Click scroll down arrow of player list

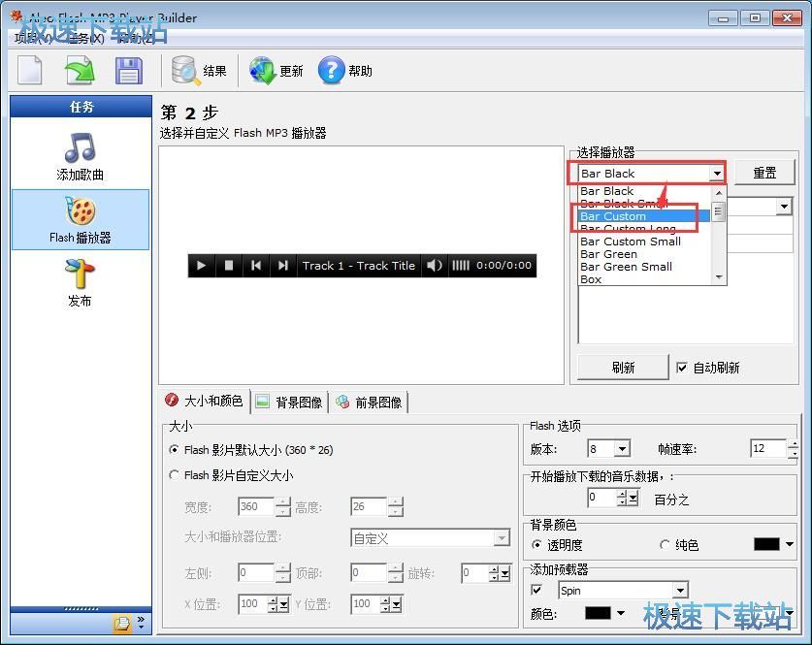pyautogui.click(x=718, y=277)
